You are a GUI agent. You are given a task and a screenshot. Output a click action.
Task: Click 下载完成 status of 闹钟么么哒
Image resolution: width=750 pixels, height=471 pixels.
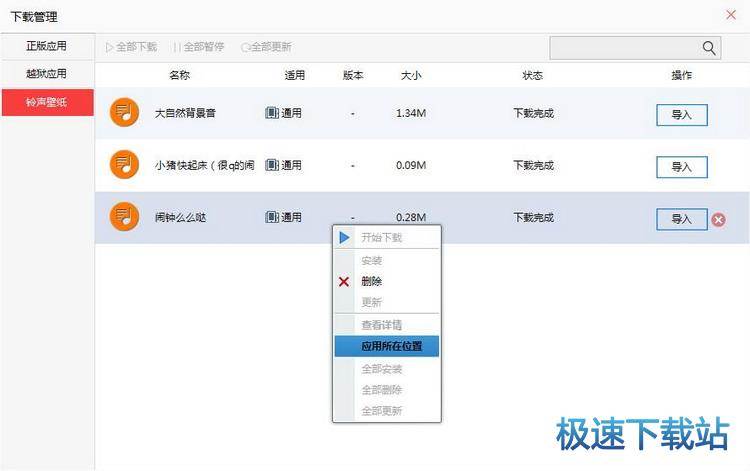point(533,218)
